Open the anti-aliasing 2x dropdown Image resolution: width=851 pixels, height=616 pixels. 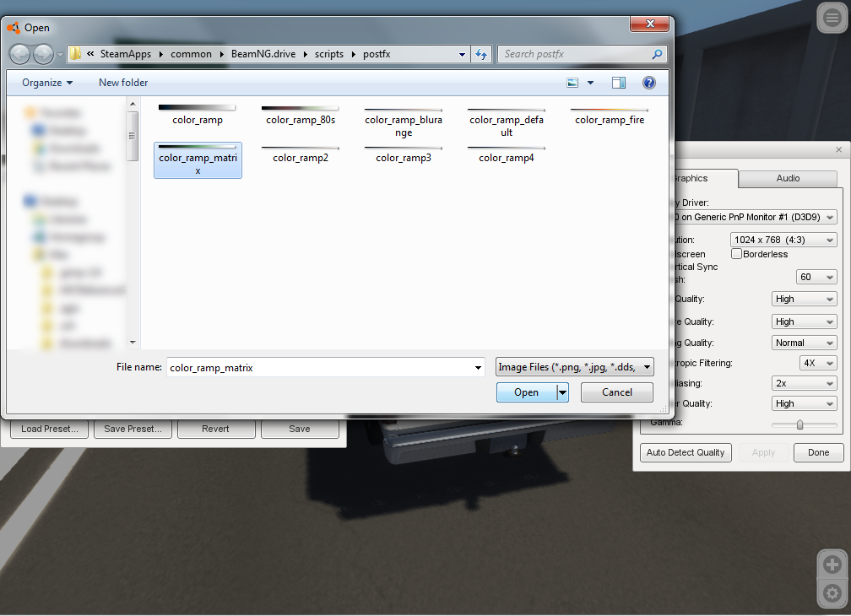pyautogui.click(x=804, y=383)
